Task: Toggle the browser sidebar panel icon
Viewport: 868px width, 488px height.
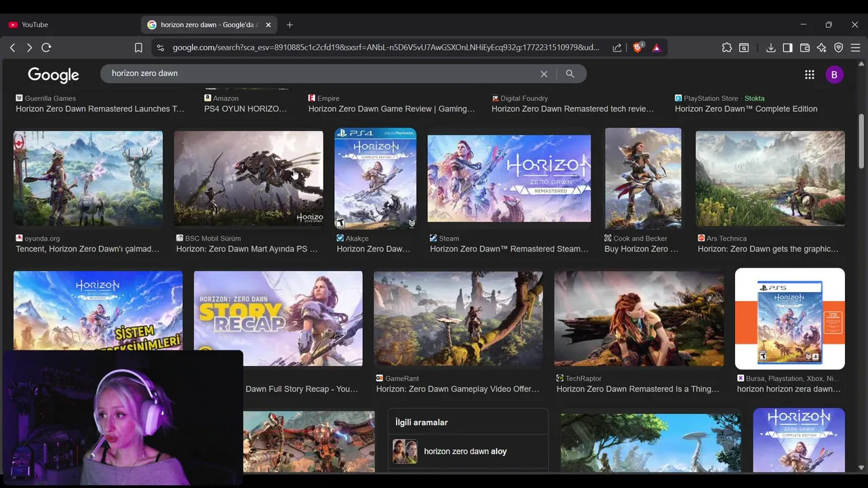Action: point(788,47)
